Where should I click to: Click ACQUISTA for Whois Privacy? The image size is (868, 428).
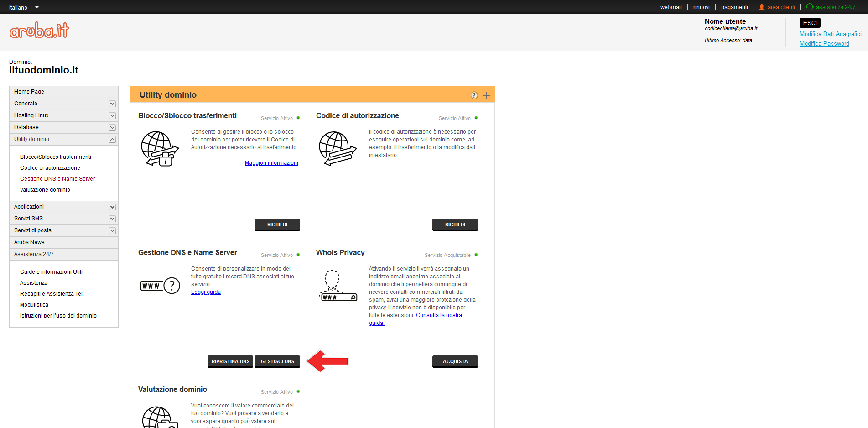(455, 361)
